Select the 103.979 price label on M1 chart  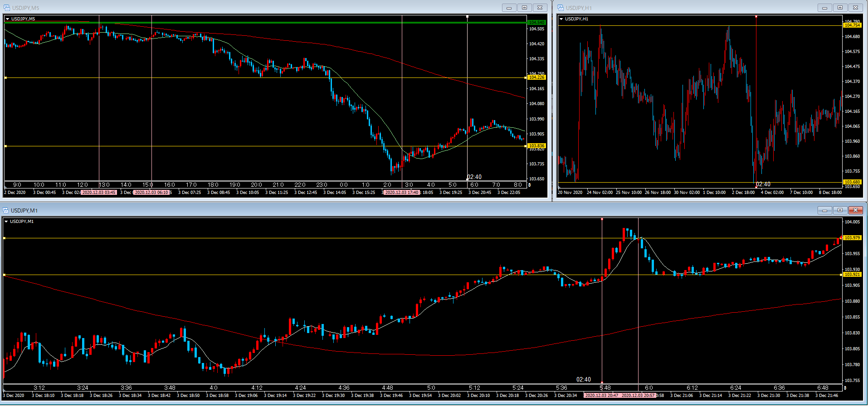click(x=852, y=238)
